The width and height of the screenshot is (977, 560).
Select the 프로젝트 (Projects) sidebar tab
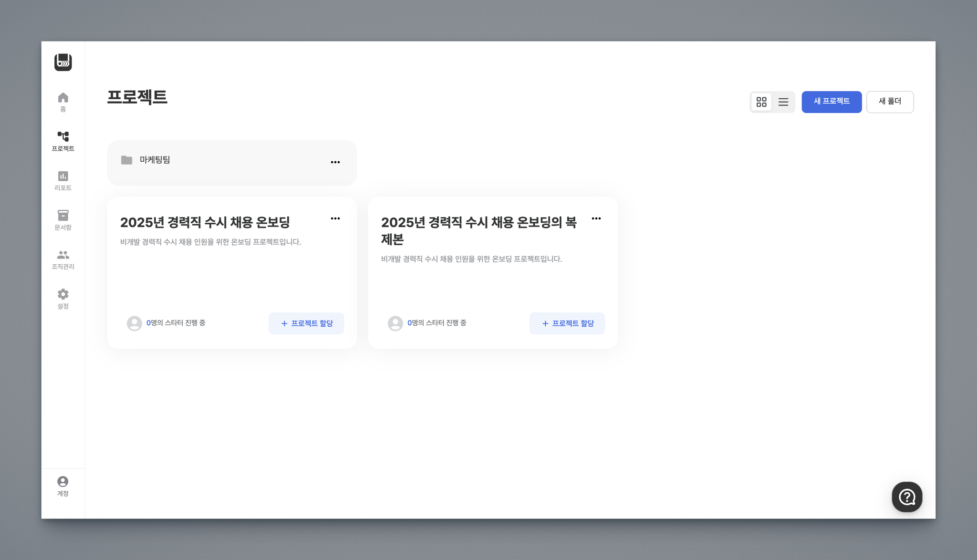point(63,141)
